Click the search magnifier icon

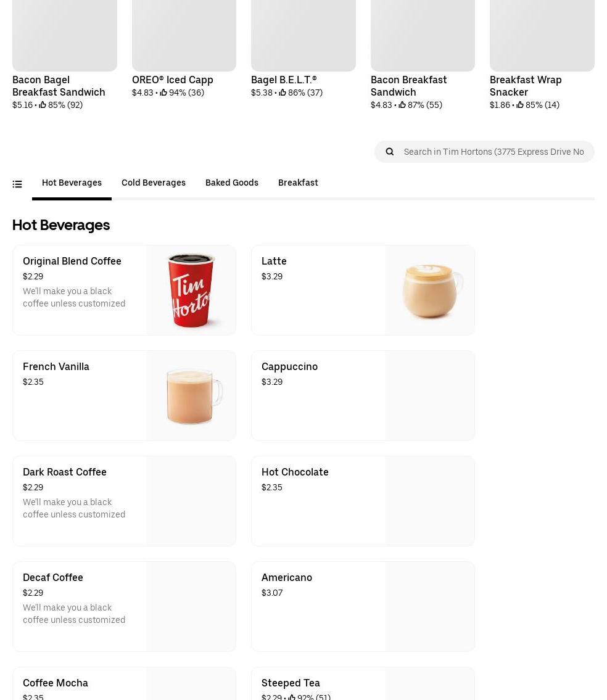[x=389, y=152]
